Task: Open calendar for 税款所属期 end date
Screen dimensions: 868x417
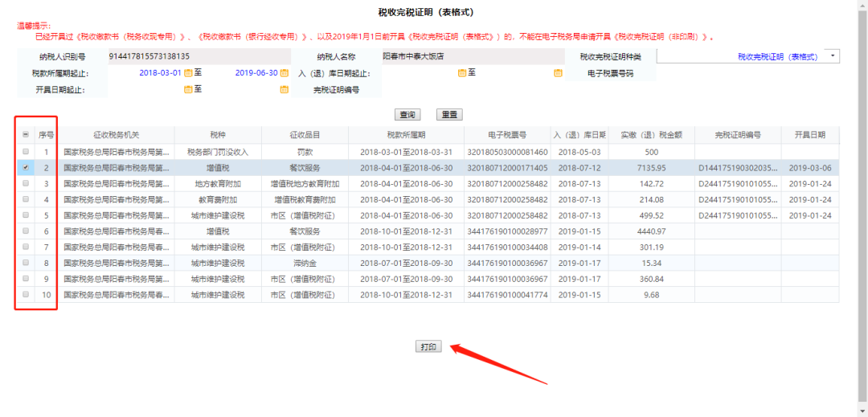Action: point(284,73)
